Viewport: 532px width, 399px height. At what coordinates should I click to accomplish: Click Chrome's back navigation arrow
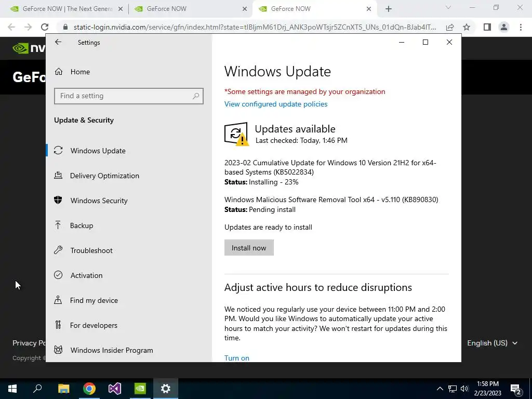[11, 27]
